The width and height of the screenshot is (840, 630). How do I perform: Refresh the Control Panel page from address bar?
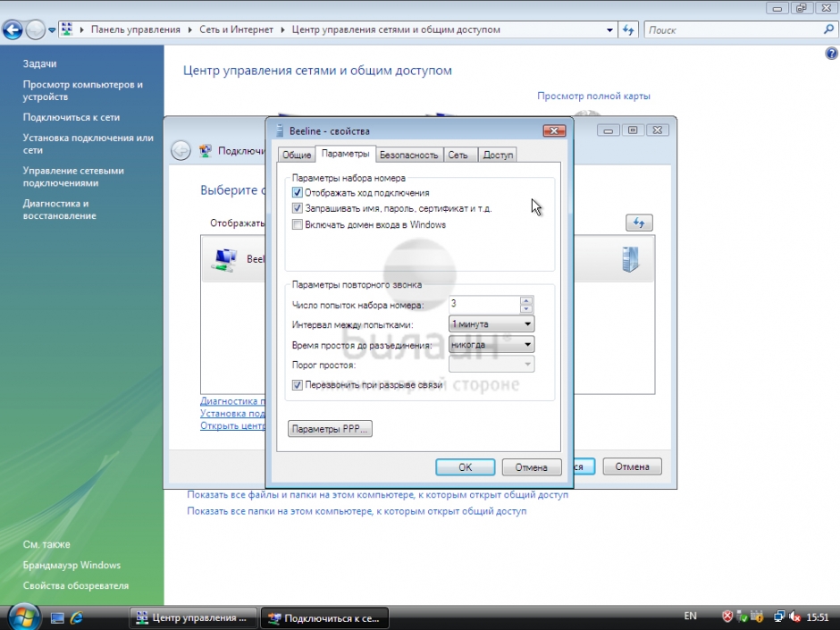pyautogui.click(x=628, y=30)
